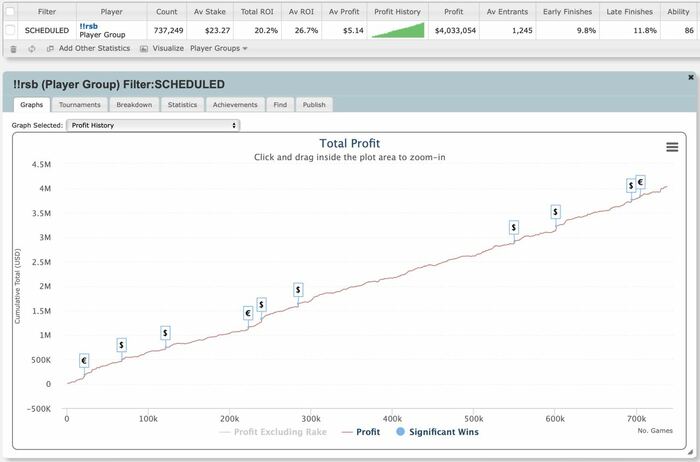Click the Ability value 86

(x=689, y=30)
